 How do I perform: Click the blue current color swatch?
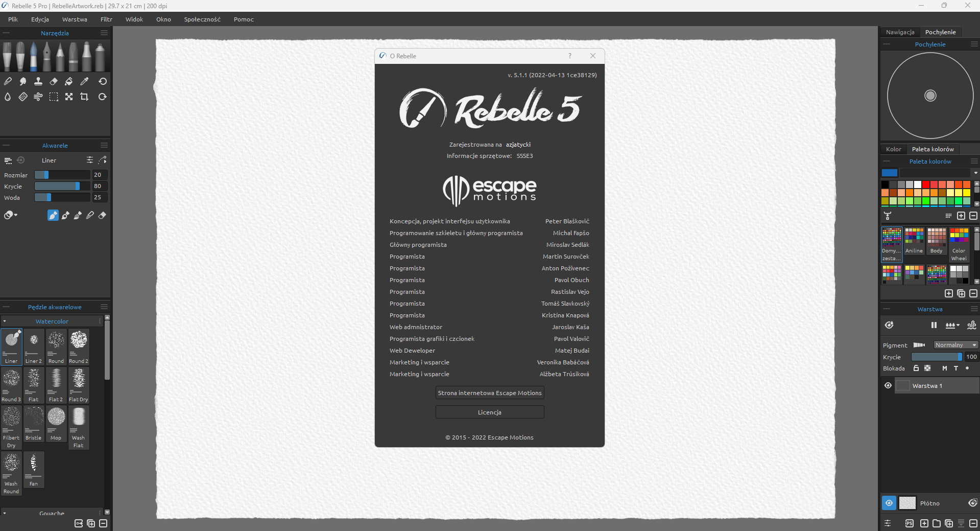click(890, 173)
